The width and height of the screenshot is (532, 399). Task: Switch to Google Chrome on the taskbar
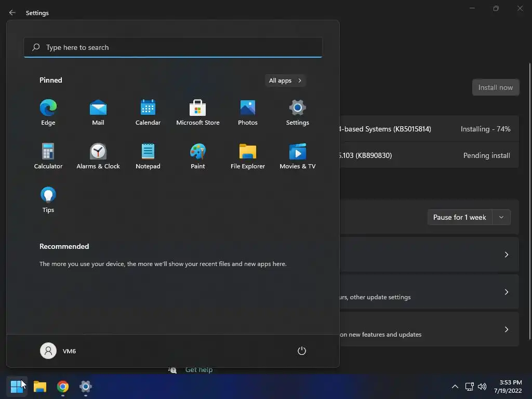click(63, 387)
